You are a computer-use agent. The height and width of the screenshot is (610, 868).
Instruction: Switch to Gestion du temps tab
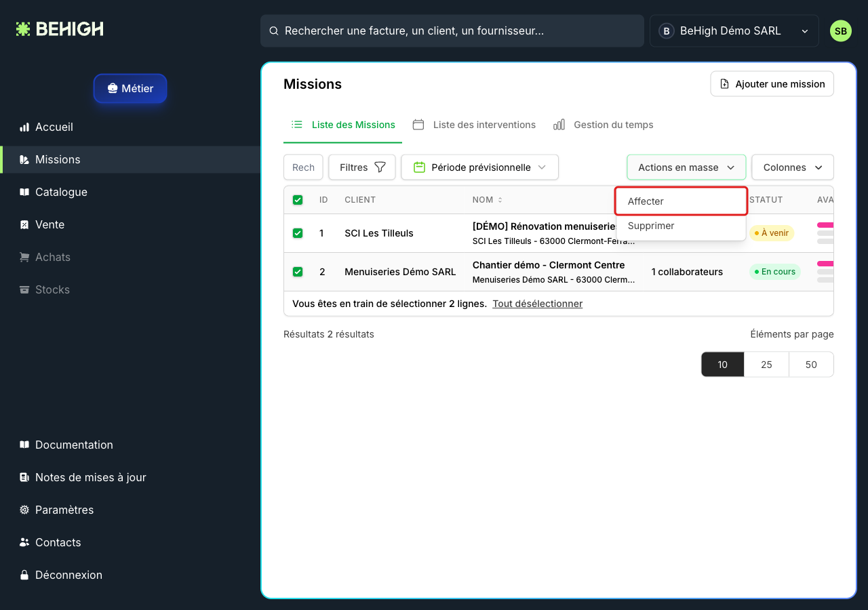click(x=604, y=125)
